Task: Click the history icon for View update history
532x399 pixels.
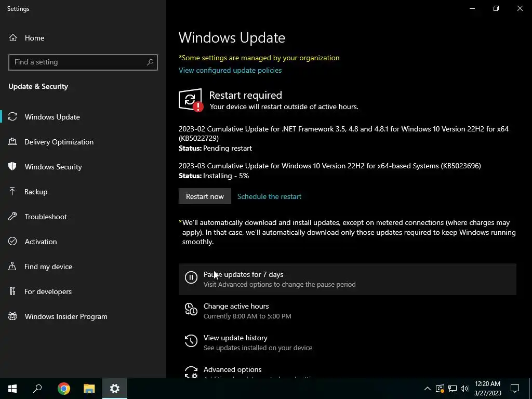Action: [191, 341]
